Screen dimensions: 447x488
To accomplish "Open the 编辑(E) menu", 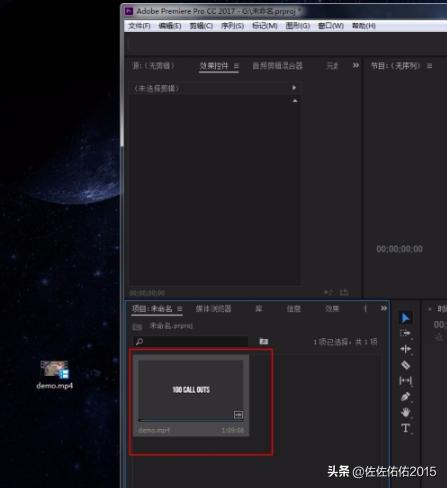I will point(170,26).
